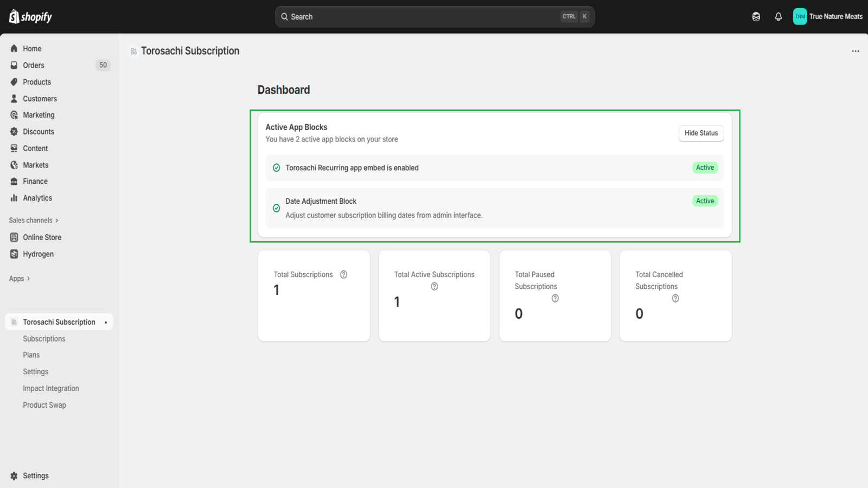Screen dimensions: 868x488
Task: Click the Total Paused Subscriptions help icon
Action: click(x=555, y=298)
